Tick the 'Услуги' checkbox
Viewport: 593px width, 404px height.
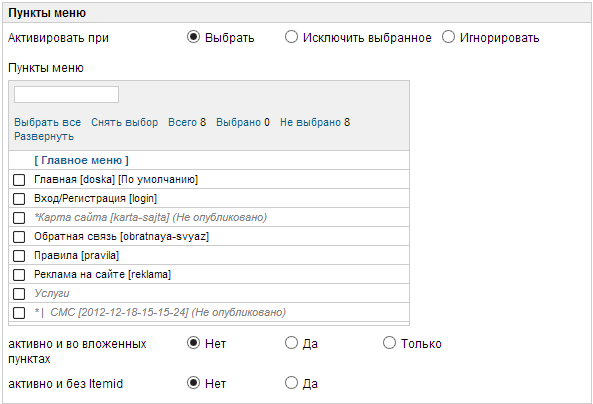coord(19,294)
